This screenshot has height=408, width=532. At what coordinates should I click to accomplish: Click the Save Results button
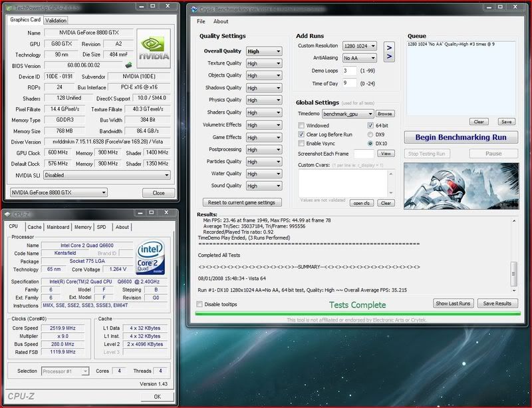pyautogui.click(x=497, y=304)
